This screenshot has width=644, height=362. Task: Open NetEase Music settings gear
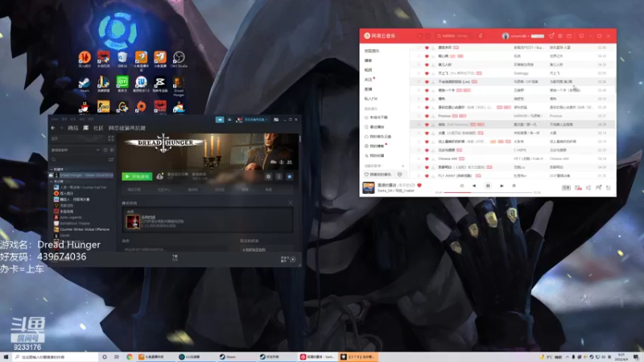pyautogui.click(x=560, y=36)
